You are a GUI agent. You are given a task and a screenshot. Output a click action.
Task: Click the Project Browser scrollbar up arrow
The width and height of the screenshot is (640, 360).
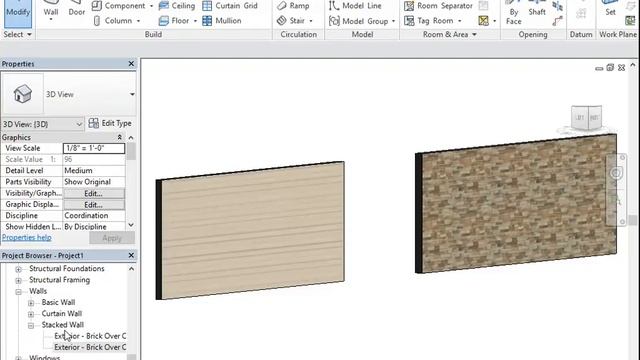pos(131,269)
